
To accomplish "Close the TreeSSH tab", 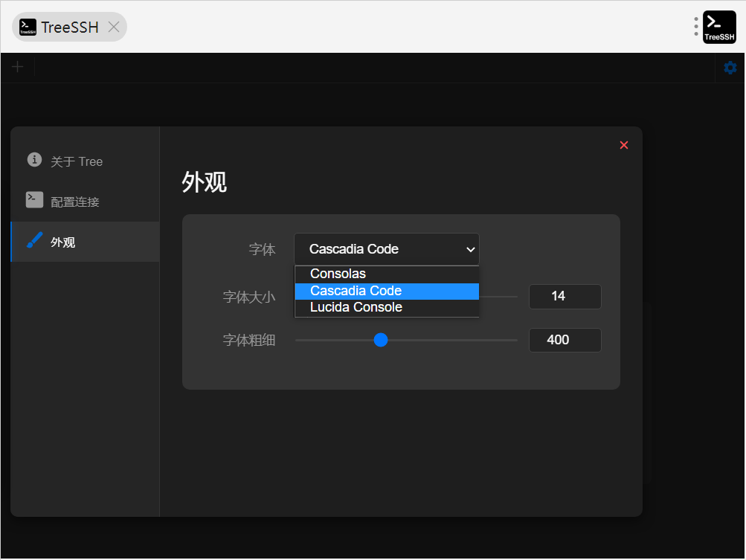I will tap(114, 27).
